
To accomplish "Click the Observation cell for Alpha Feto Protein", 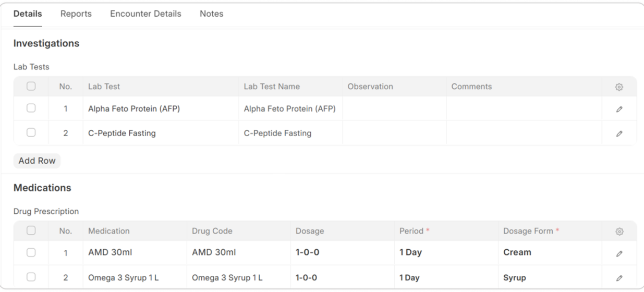I will point(394,109).
